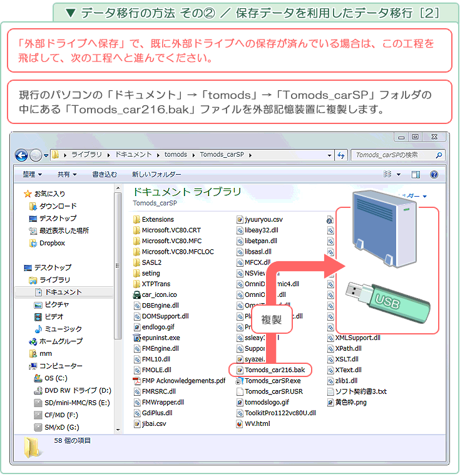
Task: Open the recent locations dropdown beside Forward
Action: click(x=46, y=156)
